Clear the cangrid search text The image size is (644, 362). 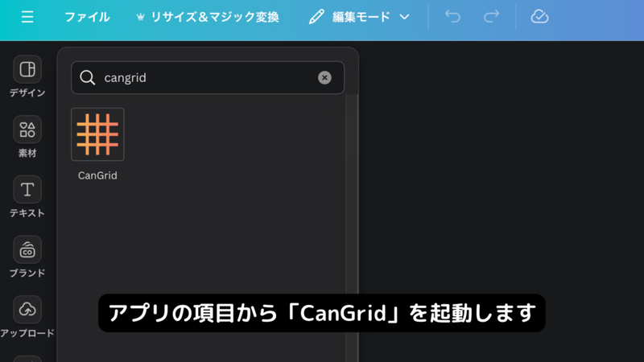tap(324, 77)
